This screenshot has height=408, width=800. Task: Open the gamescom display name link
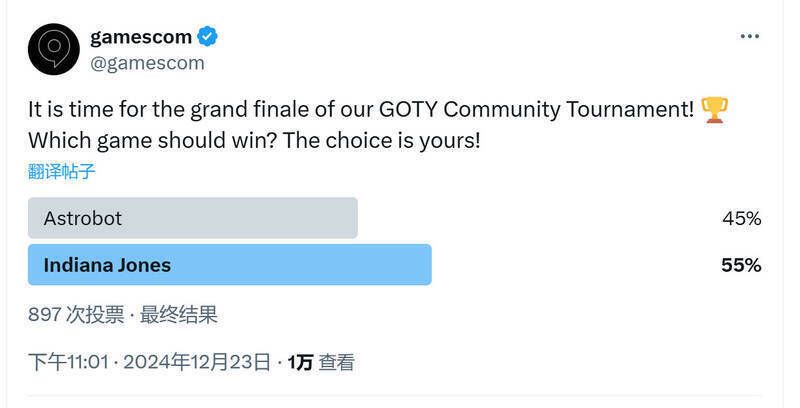[140, 38]
